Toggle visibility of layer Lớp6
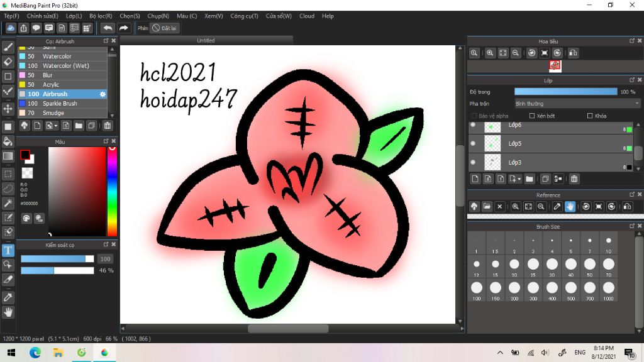Viewport: 644px width, 362px height. 473,125
